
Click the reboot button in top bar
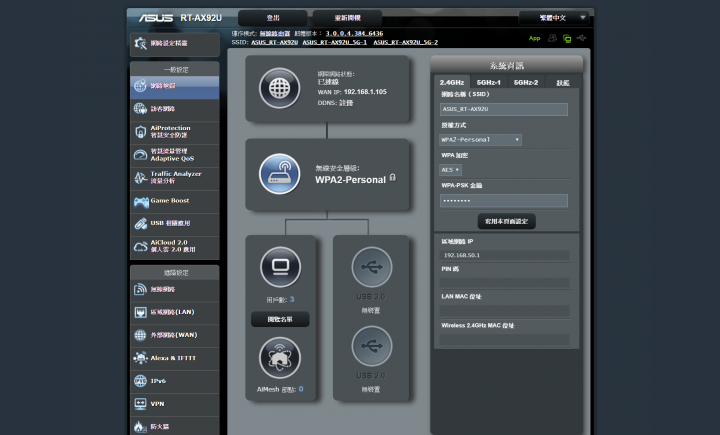pyautogui.click(x=348, y=18)
